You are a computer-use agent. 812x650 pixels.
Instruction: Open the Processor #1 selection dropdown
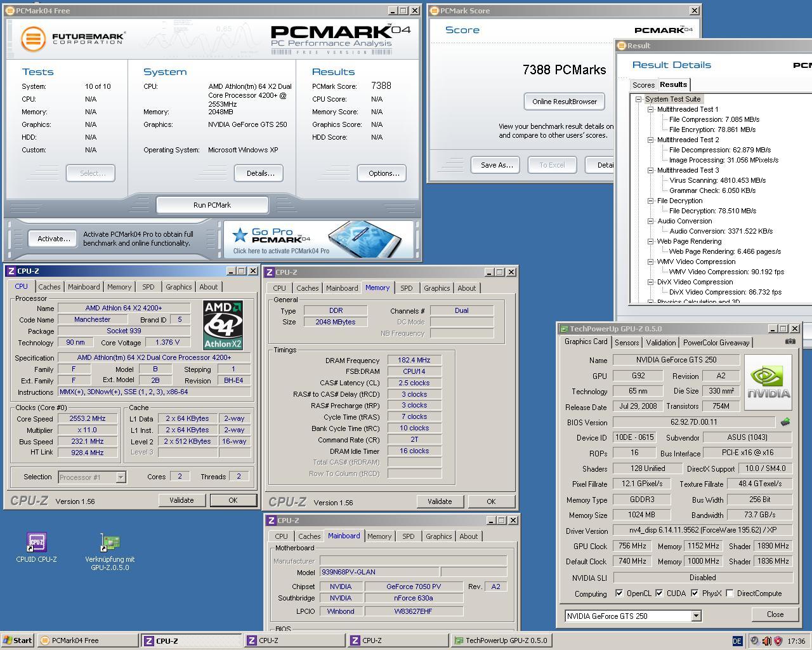[x=121, y=477]
